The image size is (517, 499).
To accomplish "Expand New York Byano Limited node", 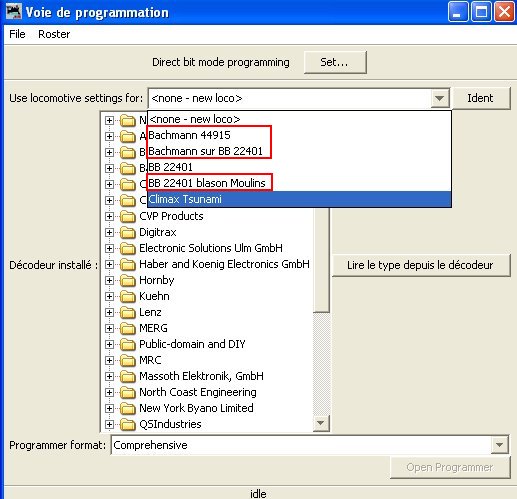I will (109, 408).
